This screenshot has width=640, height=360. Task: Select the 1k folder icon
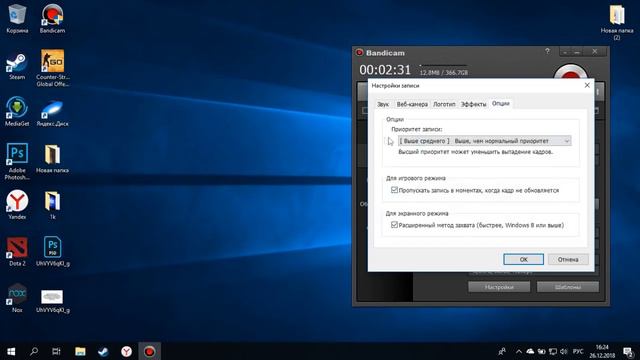(52, 205)
